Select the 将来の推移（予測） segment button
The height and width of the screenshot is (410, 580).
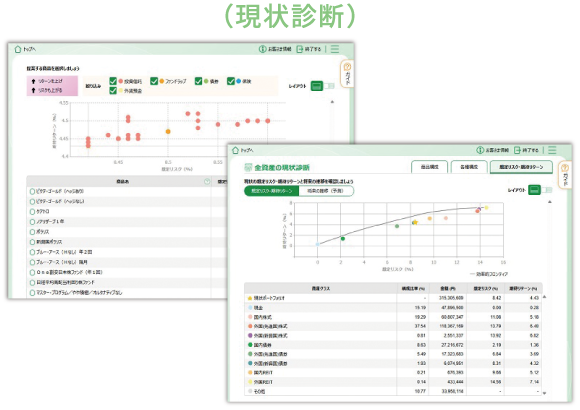point(326,191)
